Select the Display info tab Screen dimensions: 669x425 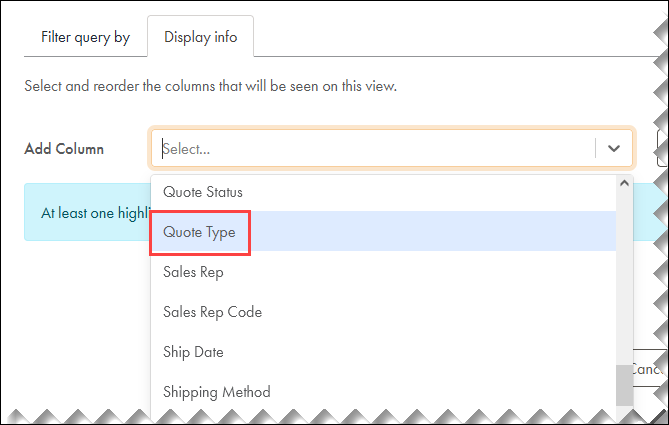click(201, 38)
